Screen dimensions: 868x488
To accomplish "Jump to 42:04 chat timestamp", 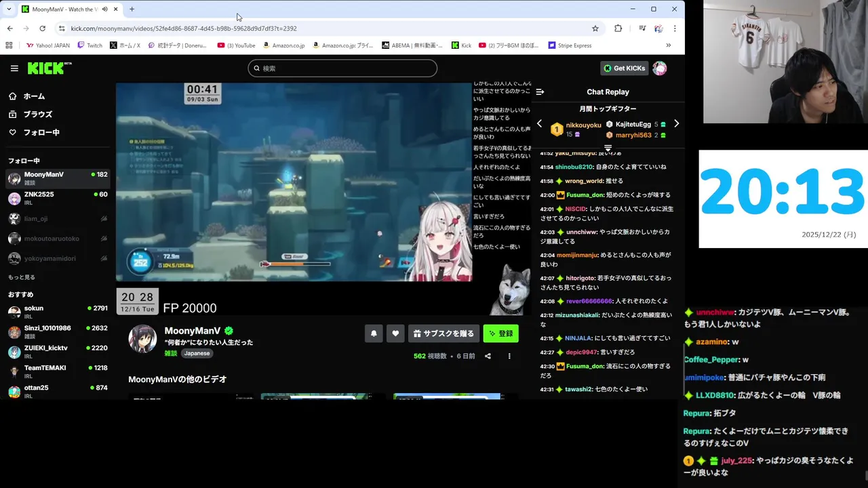I will coord(547,255).
